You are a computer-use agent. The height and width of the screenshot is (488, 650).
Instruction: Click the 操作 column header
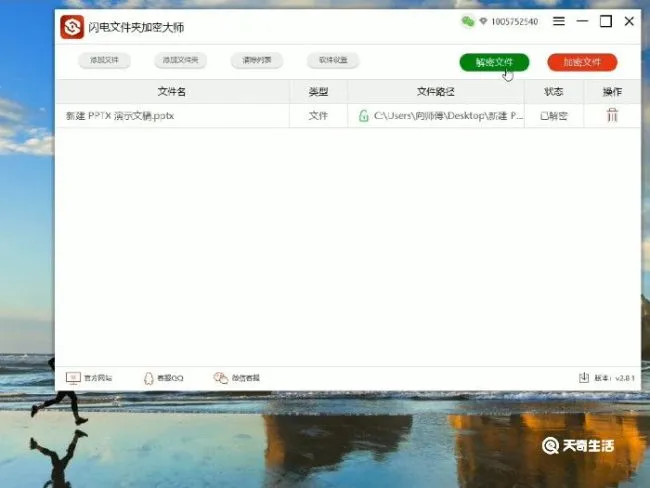pos(612,92)
